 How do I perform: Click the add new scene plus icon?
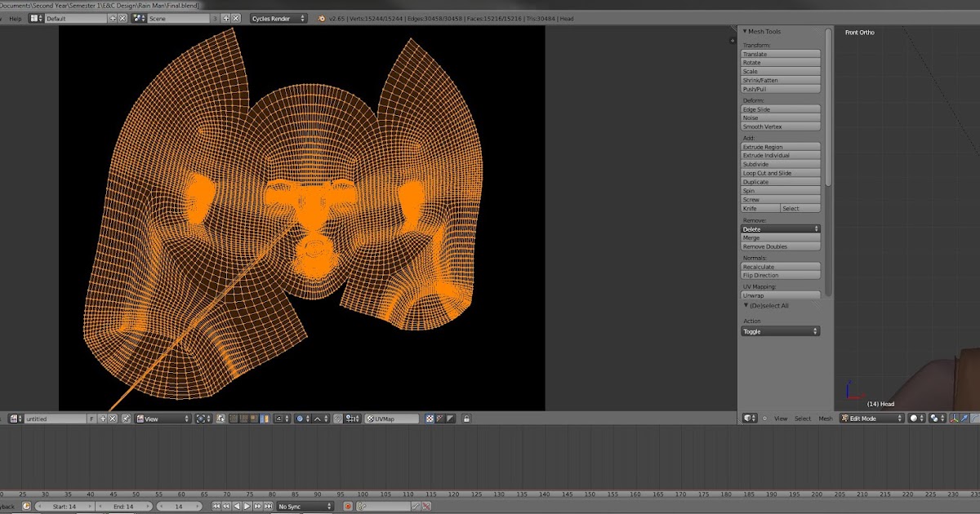[226, 18]
